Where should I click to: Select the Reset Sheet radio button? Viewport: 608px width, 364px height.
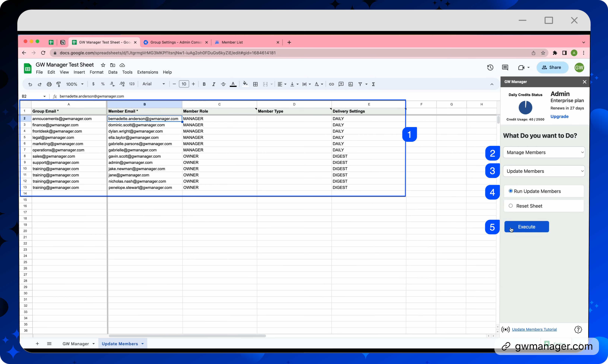[x=511, y=206]
